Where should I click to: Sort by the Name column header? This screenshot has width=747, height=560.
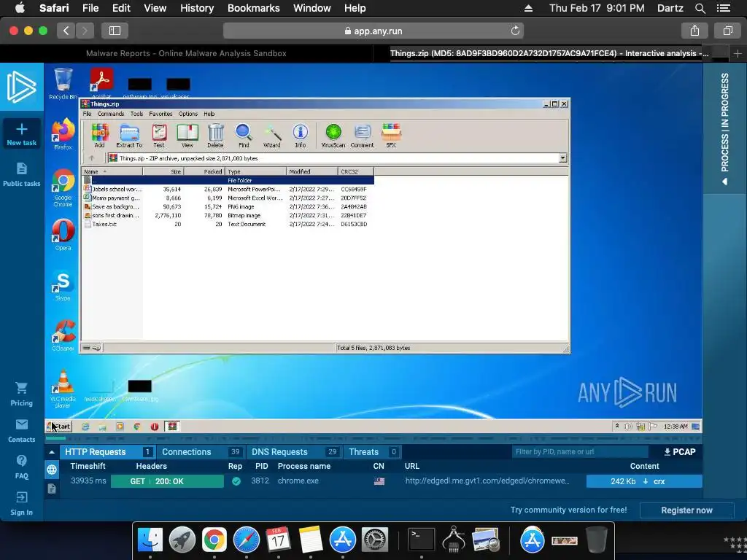[x=112, y=171]
